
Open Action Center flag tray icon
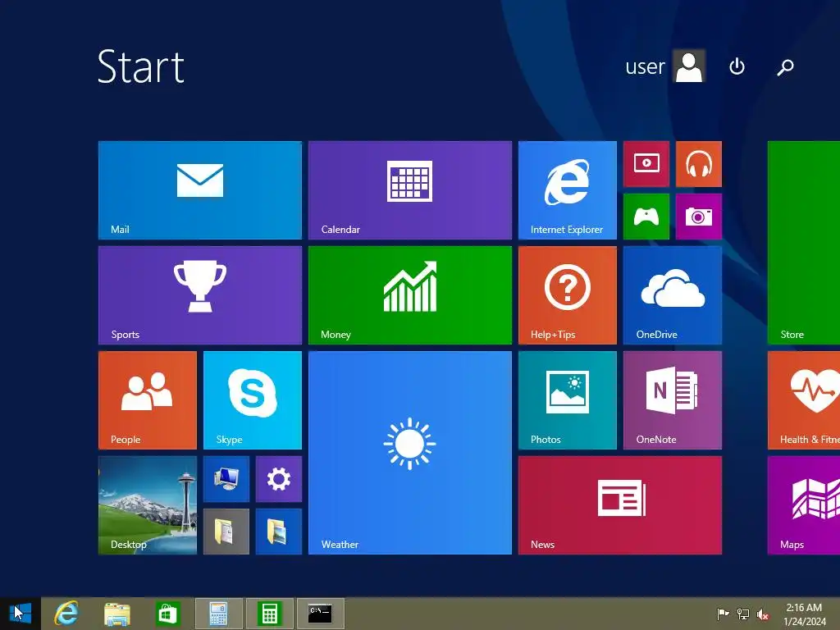(x=723, y=614)
